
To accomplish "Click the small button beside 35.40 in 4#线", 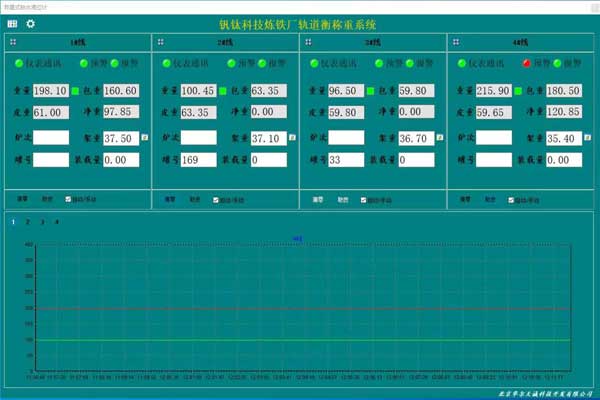I will [x=587, y=137].
